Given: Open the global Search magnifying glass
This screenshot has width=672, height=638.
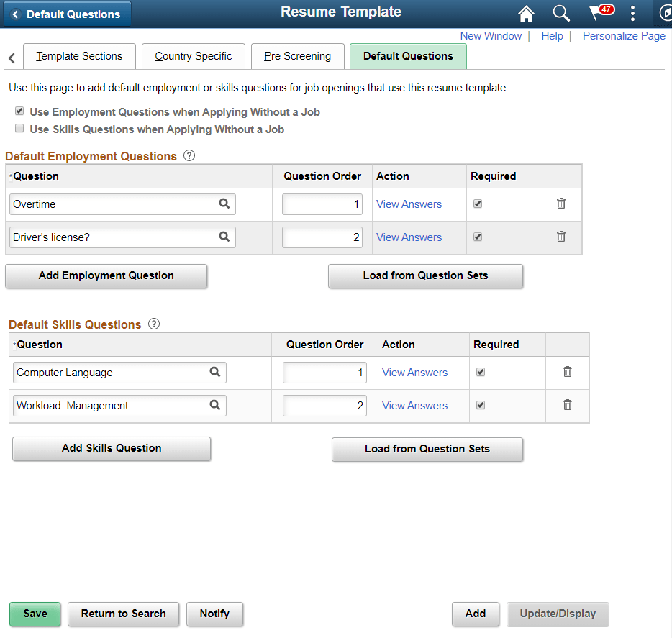Looking at the screenshot, I should point(560,13).
